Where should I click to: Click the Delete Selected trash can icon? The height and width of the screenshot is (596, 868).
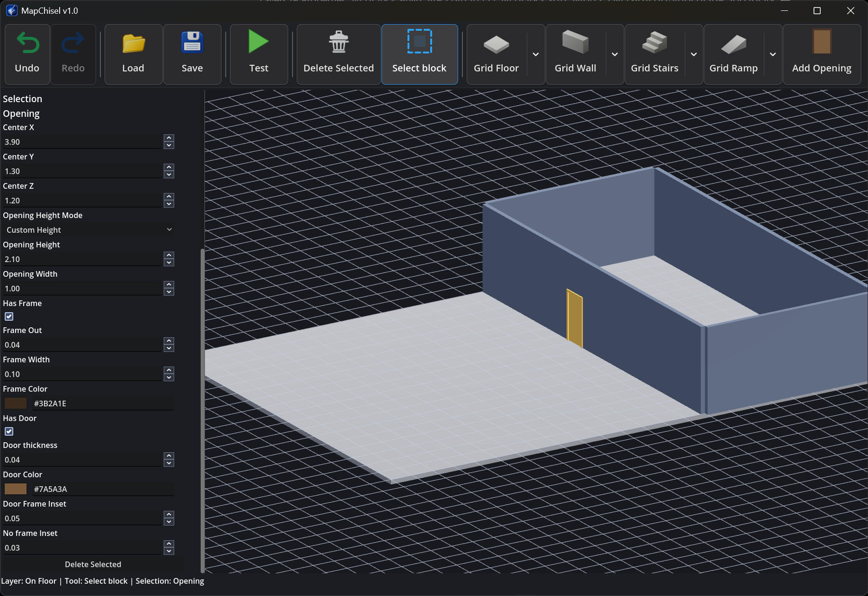339,42
